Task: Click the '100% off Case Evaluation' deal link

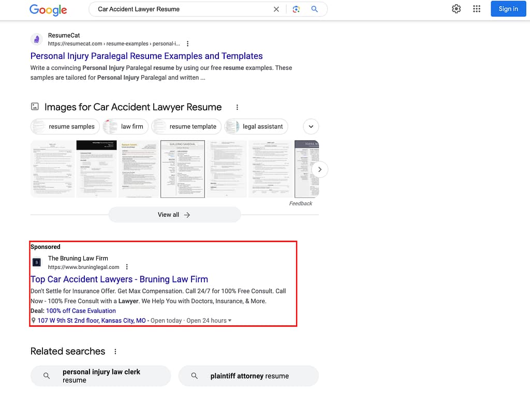Action: 81,310
